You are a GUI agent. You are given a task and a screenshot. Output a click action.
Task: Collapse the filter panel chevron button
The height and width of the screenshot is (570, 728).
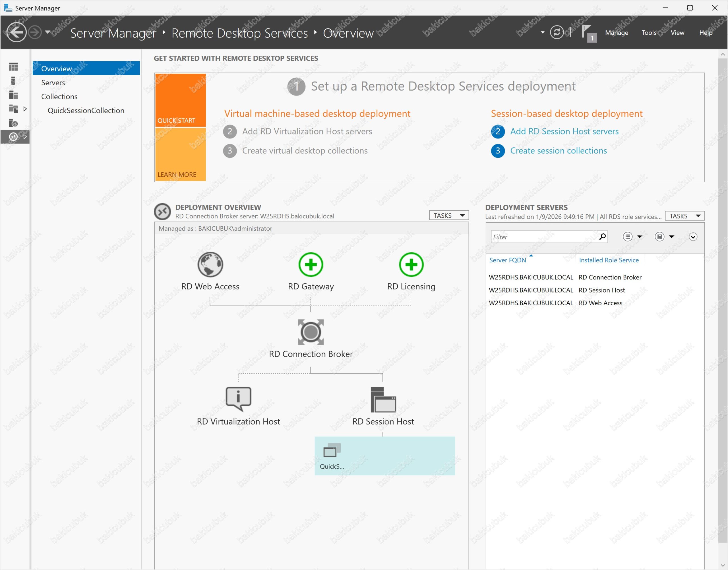(693, 237)
